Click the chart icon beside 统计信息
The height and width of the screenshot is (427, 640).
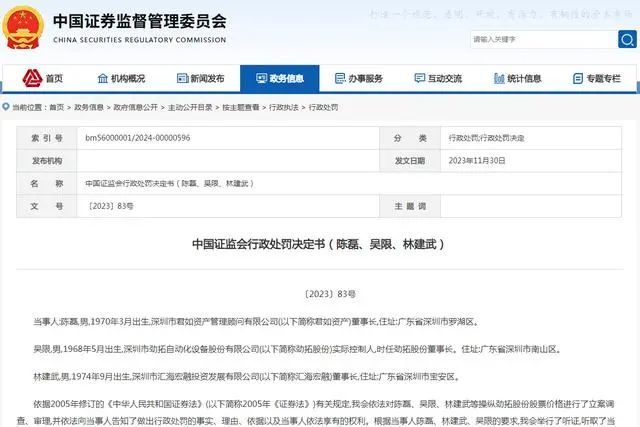499,78
